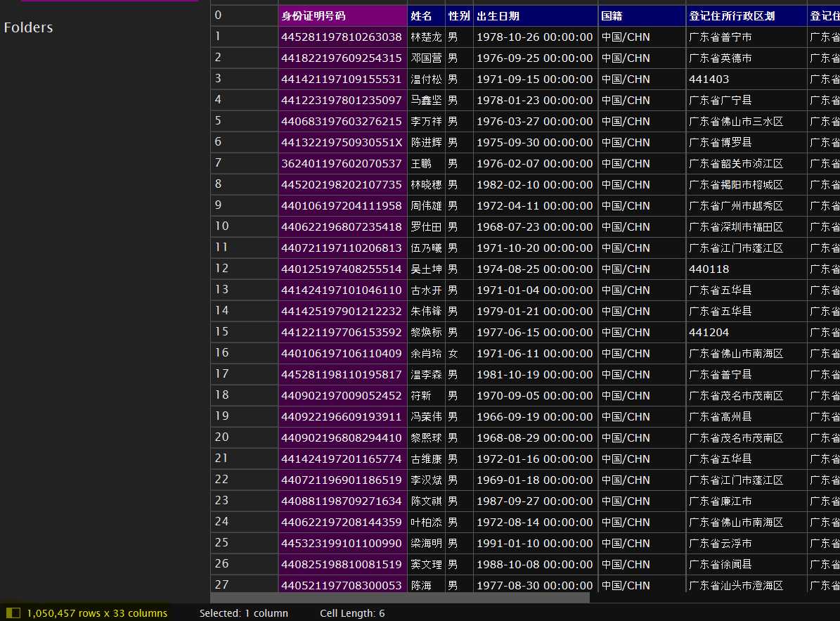Select the 身份证明号码 column header
This screenshot has width=840, height=621.
(x=343, y=15)
